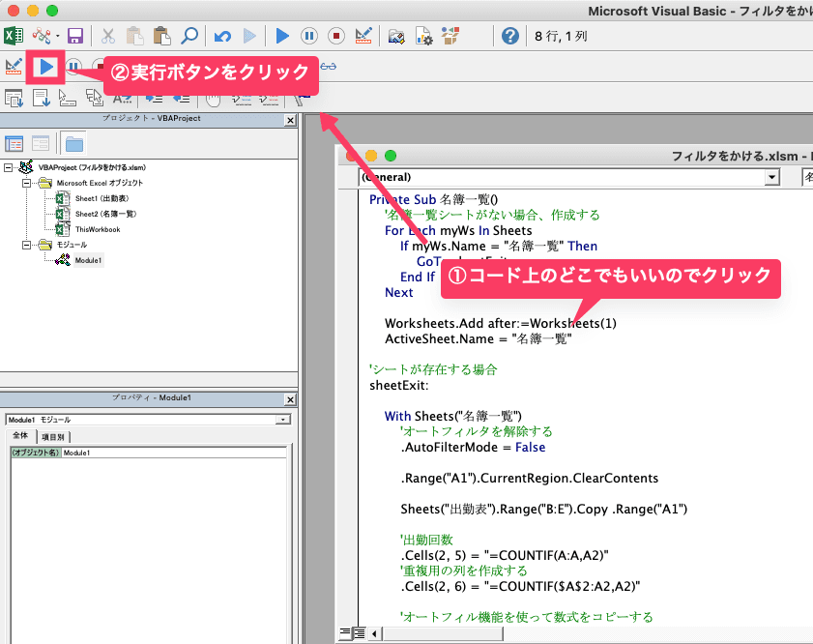Click the Insert Module icon in the toolbar
The image size is (813, 644).
(41, 36)
